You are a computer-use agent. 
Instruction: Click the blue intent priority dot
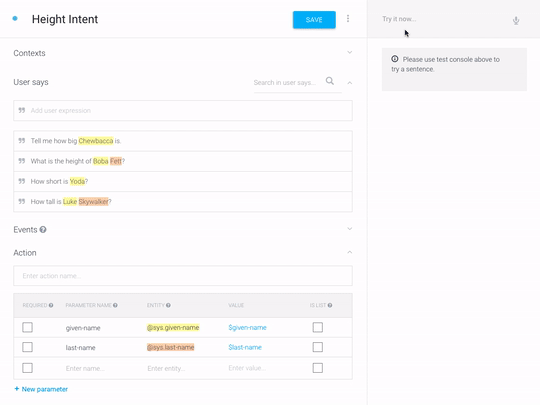pyautogui.click(x=15, y=19)
